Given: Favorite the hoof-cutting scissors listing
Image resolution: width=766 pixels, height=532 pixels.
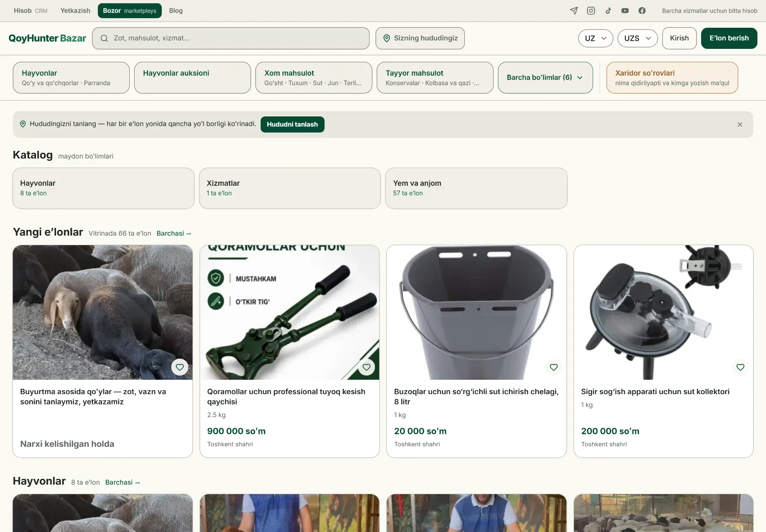Looking at the screenshot, I should [x=366, y=367].
